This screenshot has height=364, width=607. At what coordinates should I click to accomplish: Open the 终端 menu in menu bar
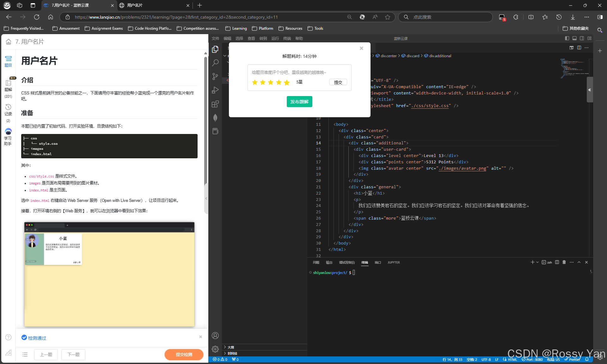(x=287, y=39)
